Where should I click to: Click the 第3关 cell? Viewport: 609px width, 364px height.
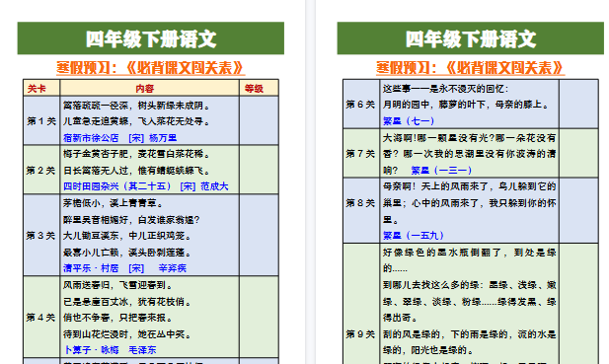point(41,235)
